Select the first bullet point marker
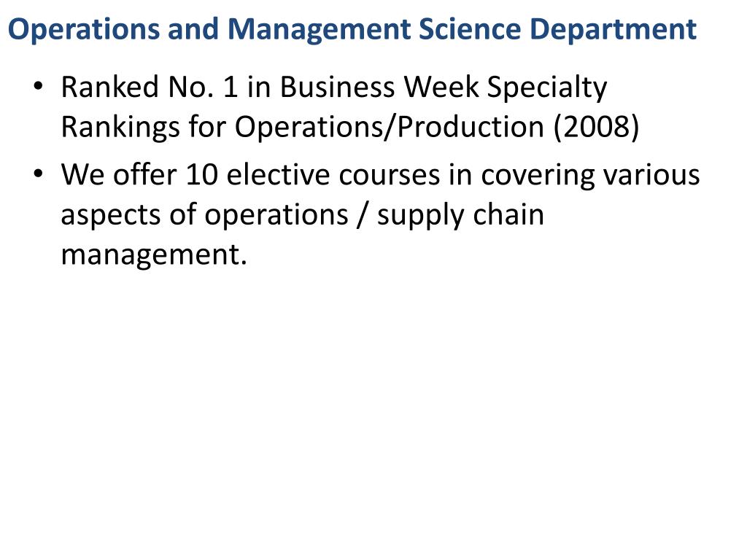Screen dimensions: 747x560 point(38,86)
